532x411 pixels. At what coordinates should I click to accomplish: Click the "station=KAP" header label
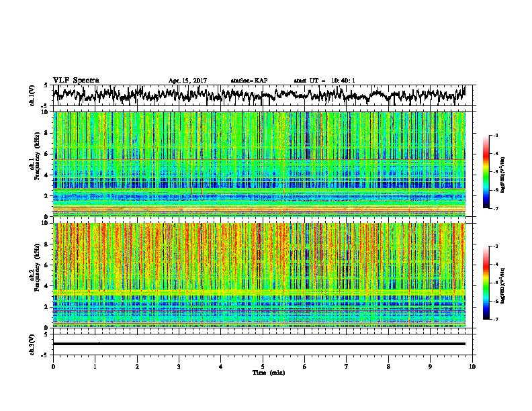click(x=249, y=81)
